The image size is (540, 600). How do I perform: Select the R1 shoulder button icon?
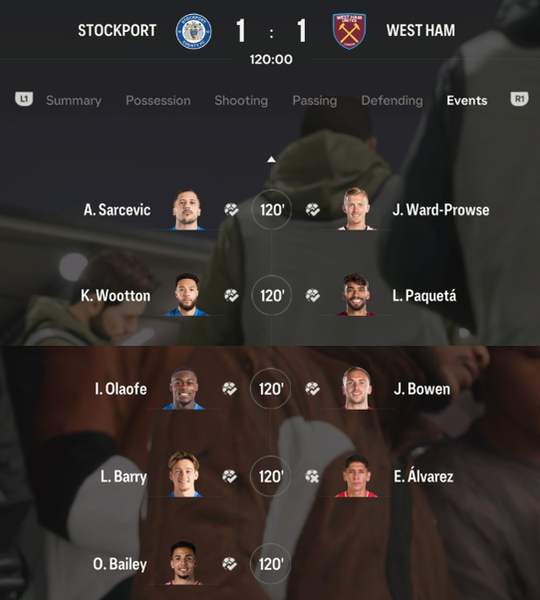(519, 99)
